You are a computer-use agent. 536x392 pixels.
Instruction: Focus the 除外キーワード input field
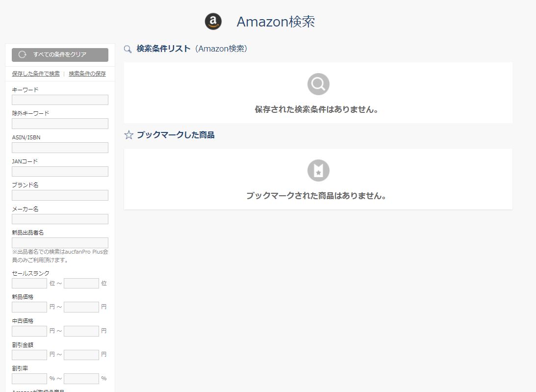[60, 124]
